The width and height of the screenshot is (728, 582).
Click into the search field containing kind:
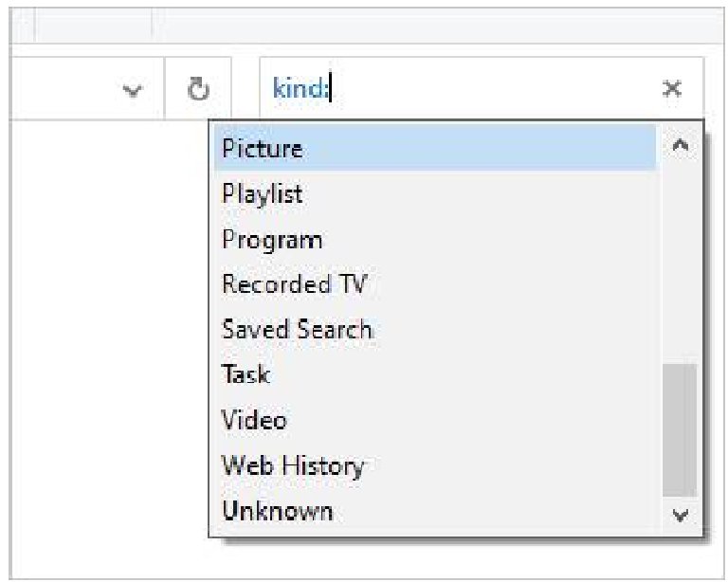pos(482,88)
